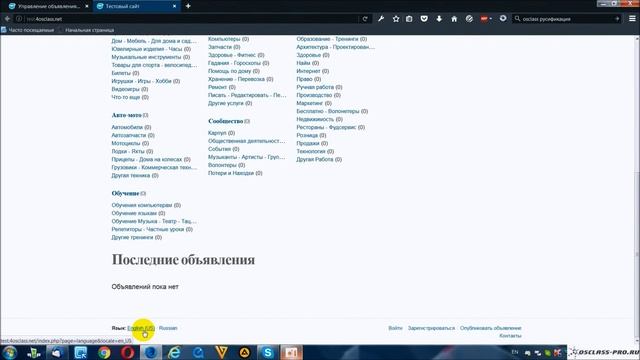The width and height of the screenshot is (640, 360).
Task: Select the Тестовый сайт tab
Action: (x=137, y=6)
